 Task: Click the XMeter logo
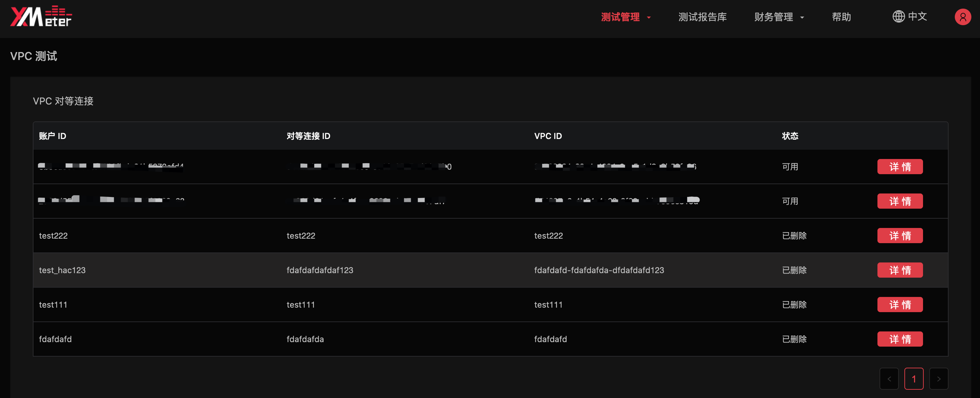40,16
